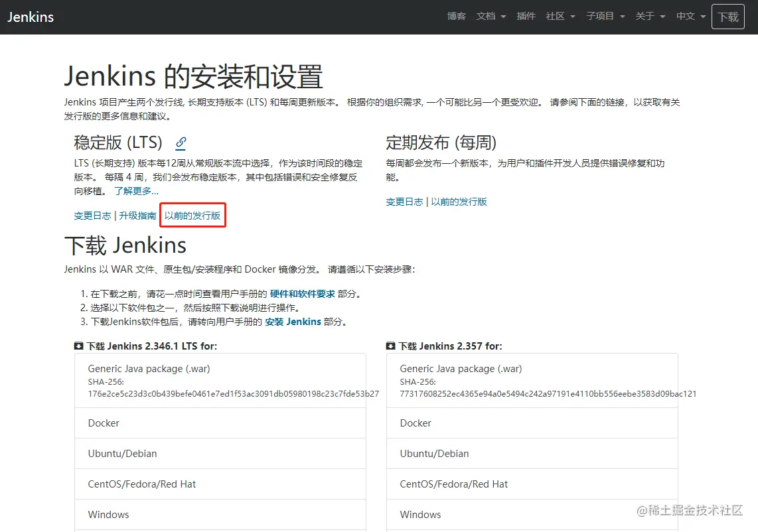The width and height of the screenshot is (758, 532).
Task: Click the 稳定版 (LTS) heading text
Action: (x=118, y=143)
